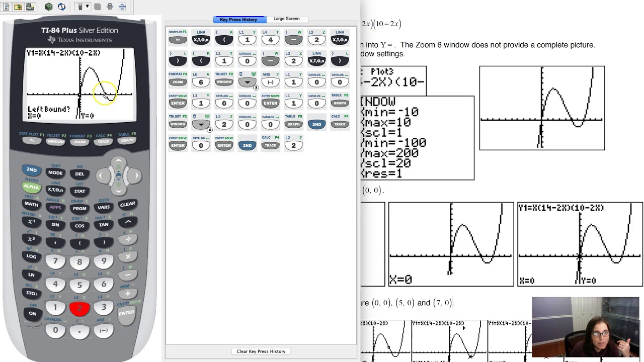Tap the VARS key on calculator
Viewport: 644px width, 362px height.
click(x=104, y=207)
